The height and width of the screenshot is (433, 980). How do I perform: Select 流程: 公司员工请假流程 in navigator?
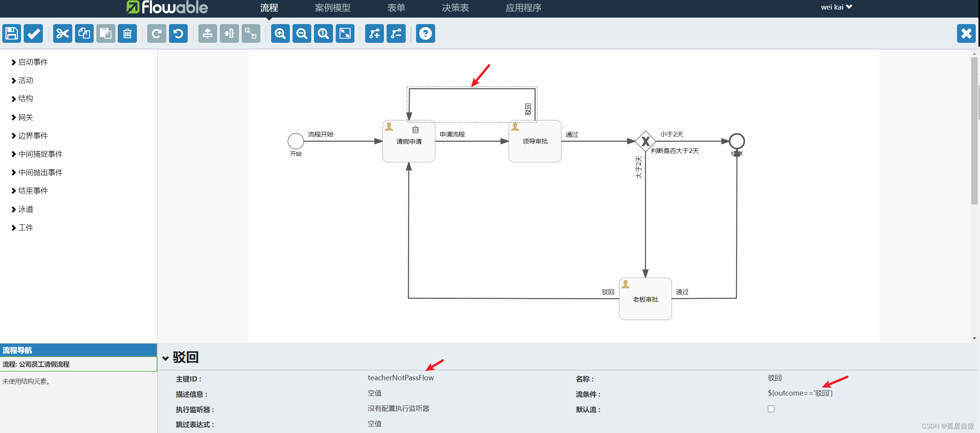(78, 364)
